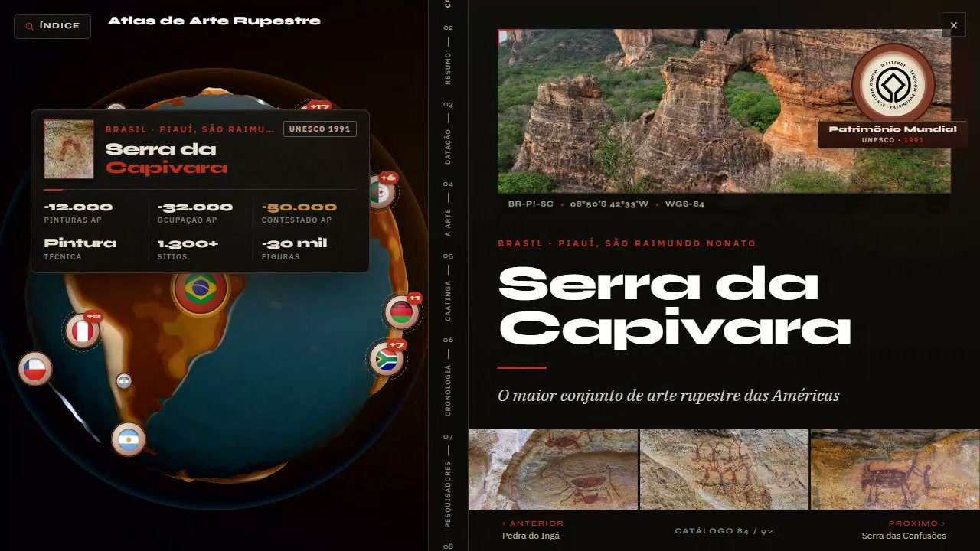Viewport: 980px width, 551px height.
Task: Click the -32.000 Ocupação AP value
Action: coord(195,207)
